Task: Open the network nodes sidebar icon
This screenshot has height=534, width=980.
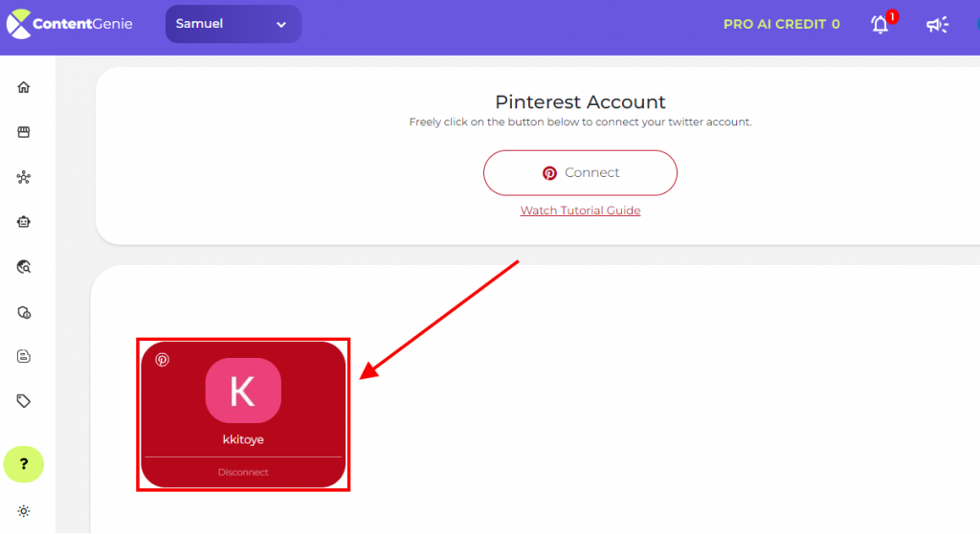Action: [x=24, y=177]
